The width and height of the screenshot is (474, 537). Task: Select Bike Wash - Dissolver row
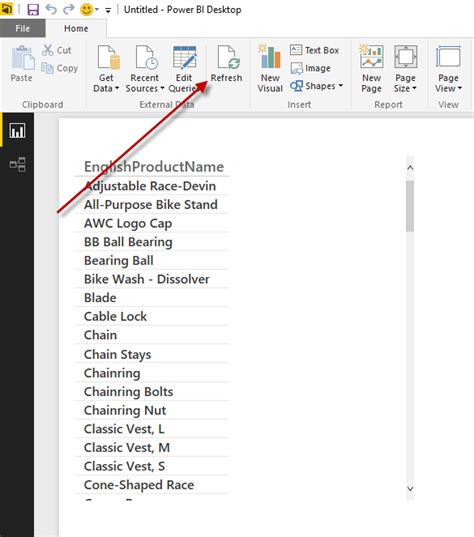(x=152, y=279)
